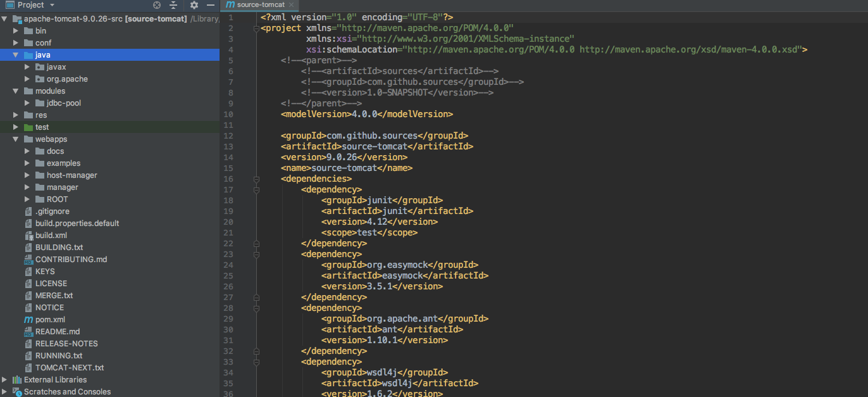Screen dimensions: 868x397
Task: Close the source-tomcat editor tab
Action: click(x=292, y=5)
